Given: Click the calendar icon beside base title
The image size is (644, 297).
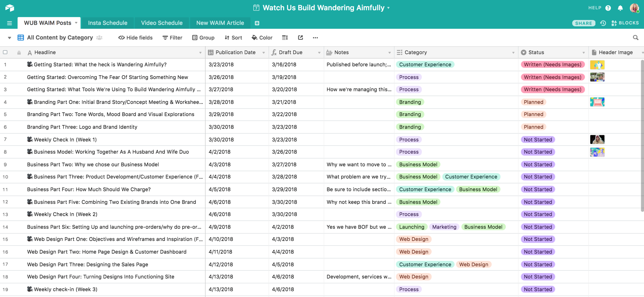Looking at the screenshot, I should pyautogui.click(x=256, y=8).
